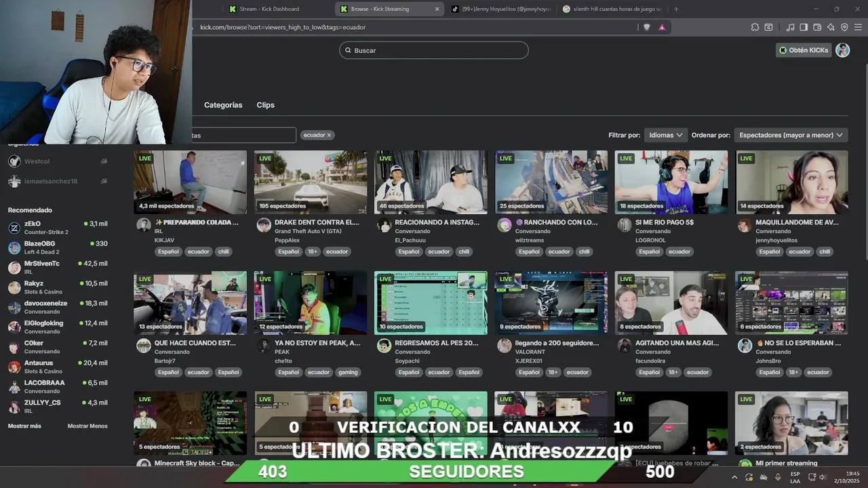Open the browser extensions puzzle icon
Screen dimensions: 868x488
[x=755, y=27]
